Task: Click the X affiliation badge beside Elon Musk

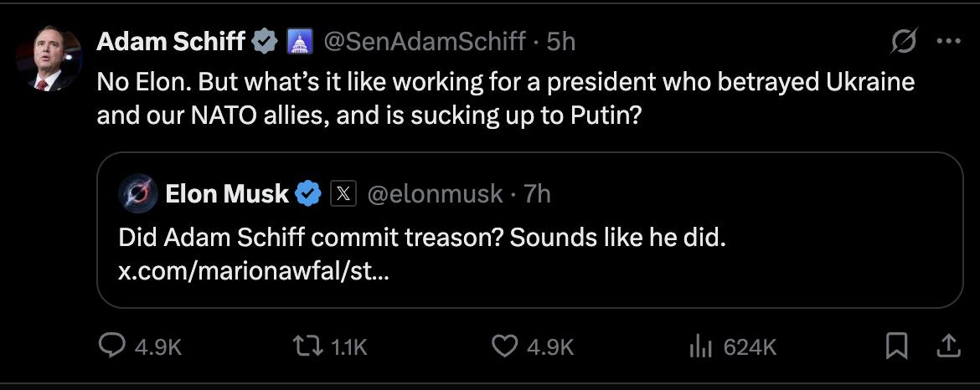Action: pyautogui.click(x=343, y=194)
